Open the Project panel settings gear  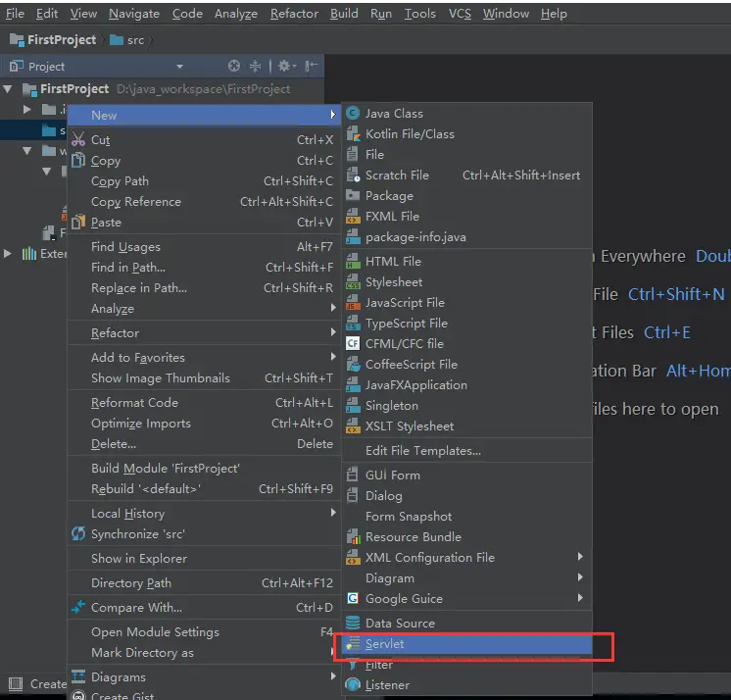287,67
